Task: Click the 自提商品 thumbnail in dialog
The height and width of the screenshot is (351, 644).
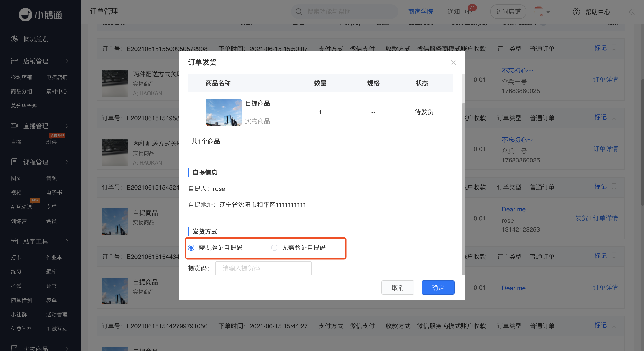Action: pos(224,112)
